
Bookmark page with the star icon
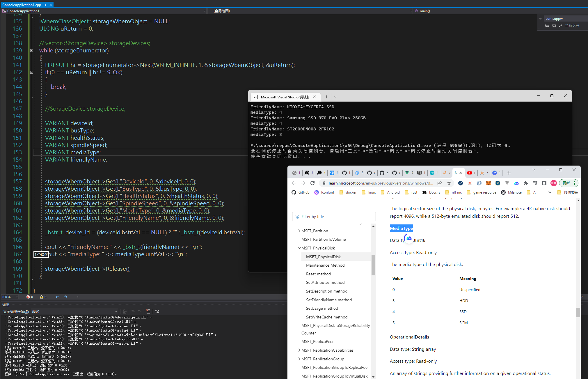(449, 183)
